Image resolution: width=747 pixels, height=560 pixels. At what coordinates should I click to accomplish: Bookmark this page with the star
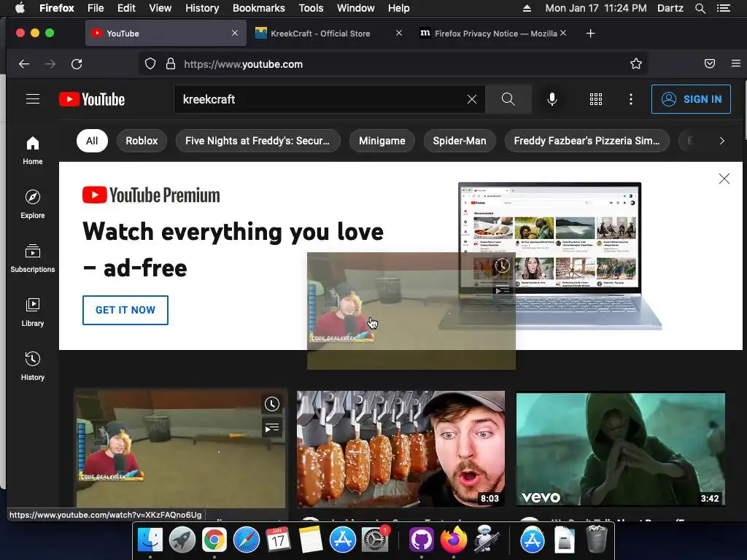point(636,64)
